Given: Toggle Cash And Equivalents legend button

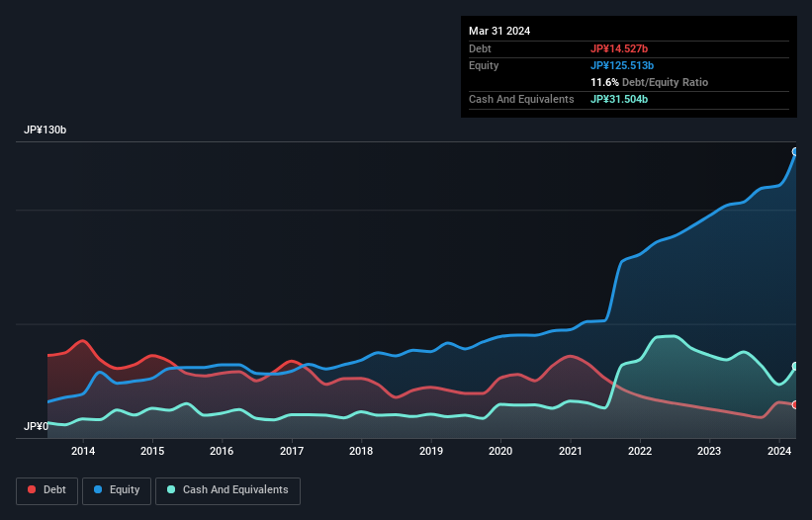Looking at the screenshot, I should tap(227, 490).
